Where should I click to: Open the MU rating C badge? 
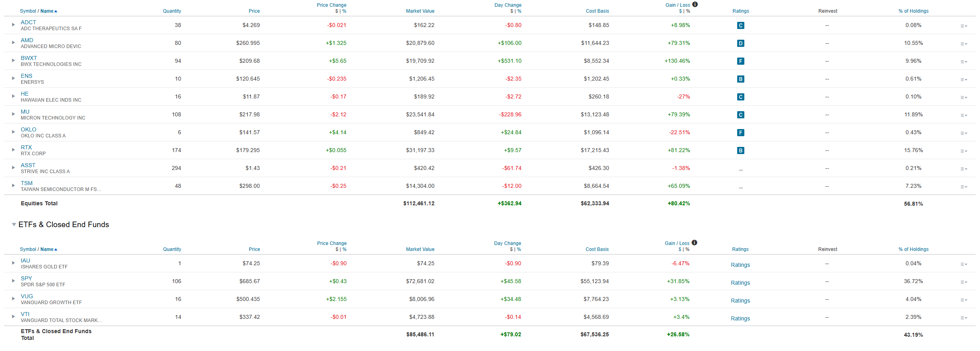coord(740,115)
